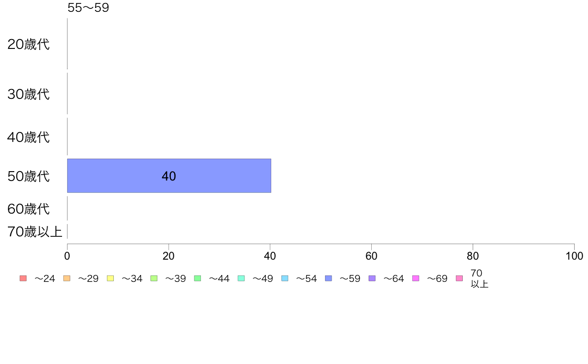Screen dimensions: 588x364
Task: Select the blue 50歳代 bar showing 40
Action: pyautogui.click(x=169, y=176)
